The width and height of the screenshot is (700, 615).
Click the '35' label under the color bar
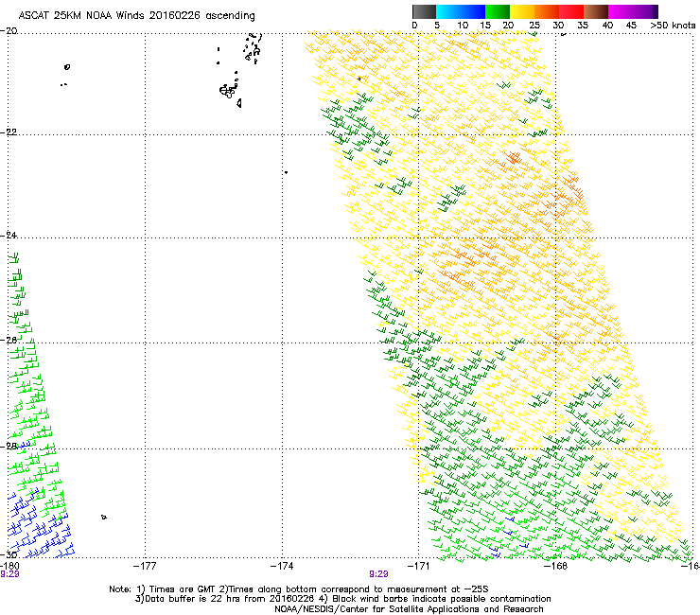[x=583, y=26]
